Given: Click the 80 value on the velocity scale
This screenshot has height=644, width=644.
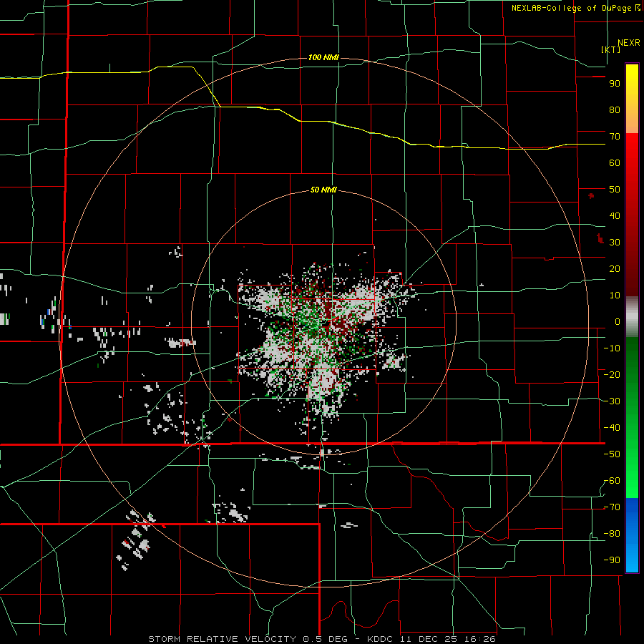Looking at the screenshot, I should point(615,109).
